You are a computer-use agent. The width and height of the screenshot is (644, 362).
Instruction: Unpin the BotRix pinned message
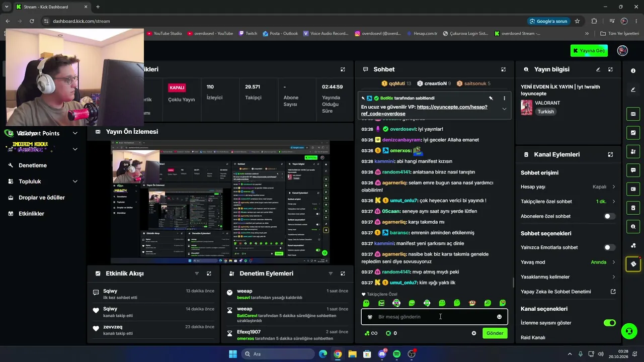(x=491, y=98)
